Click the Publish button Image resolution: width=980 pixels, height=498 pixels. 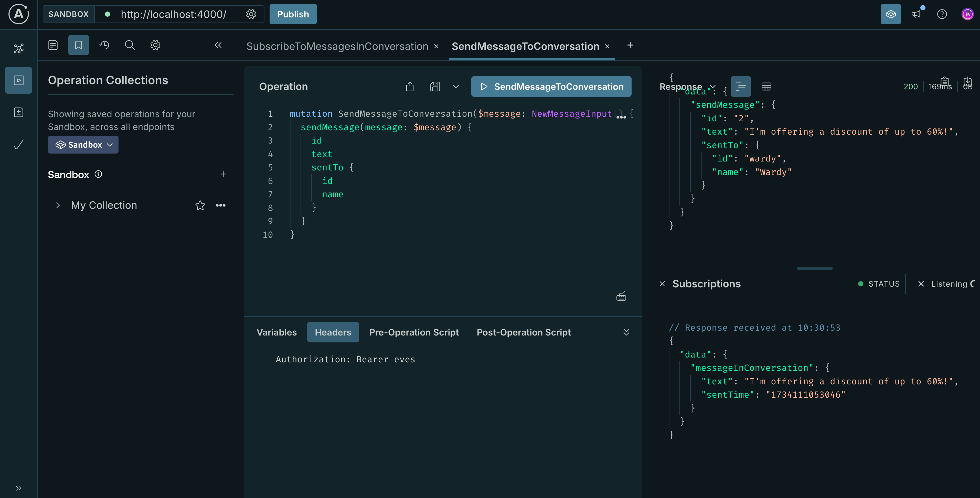tap(293, 14)
